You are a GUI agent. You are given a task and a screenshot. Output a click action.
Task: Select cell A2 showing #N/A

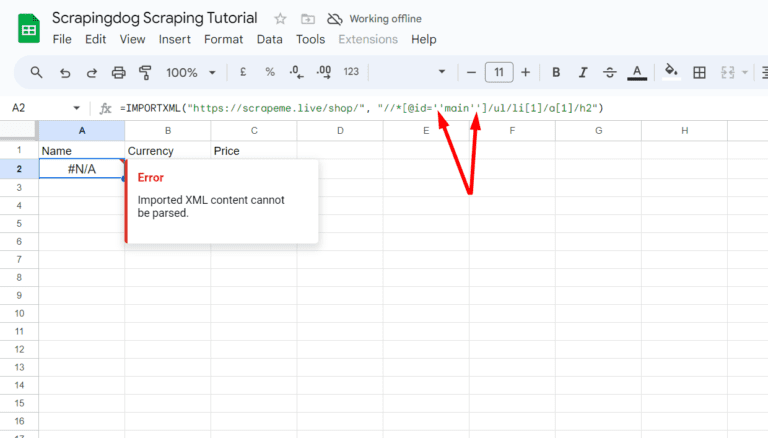coord(81,169)
